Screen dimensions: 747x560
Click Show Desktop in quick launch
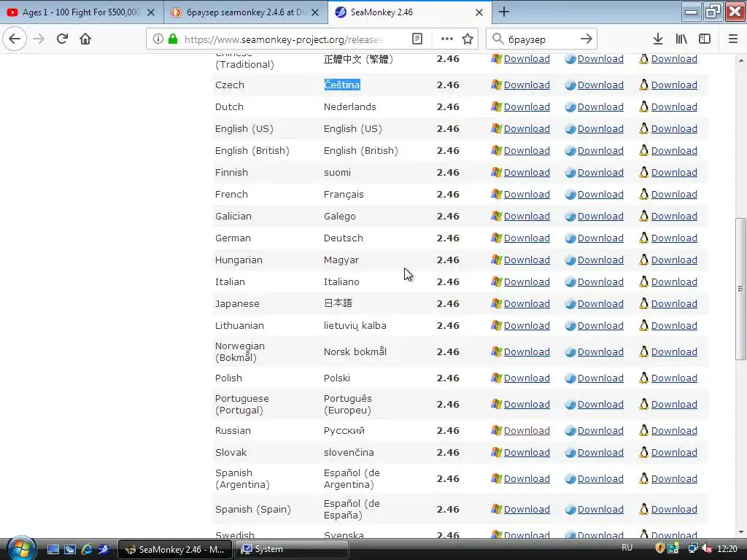point(53,550)
